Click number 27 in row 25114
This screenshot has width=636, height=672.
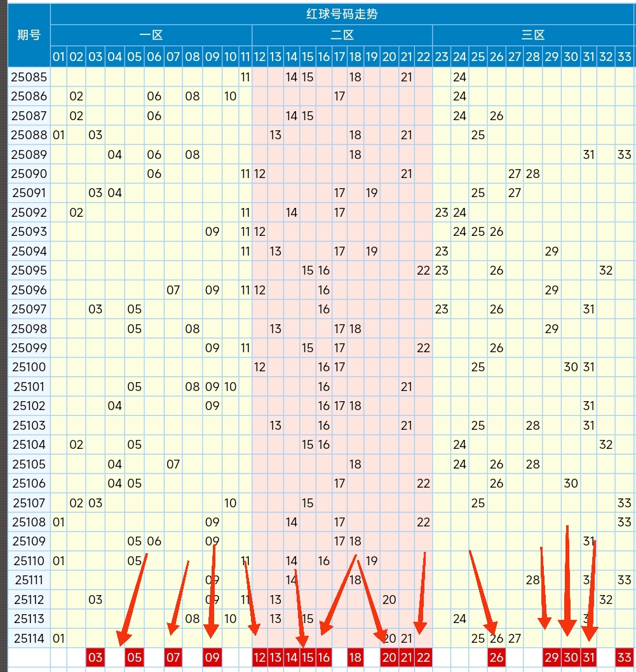point(515,638)
